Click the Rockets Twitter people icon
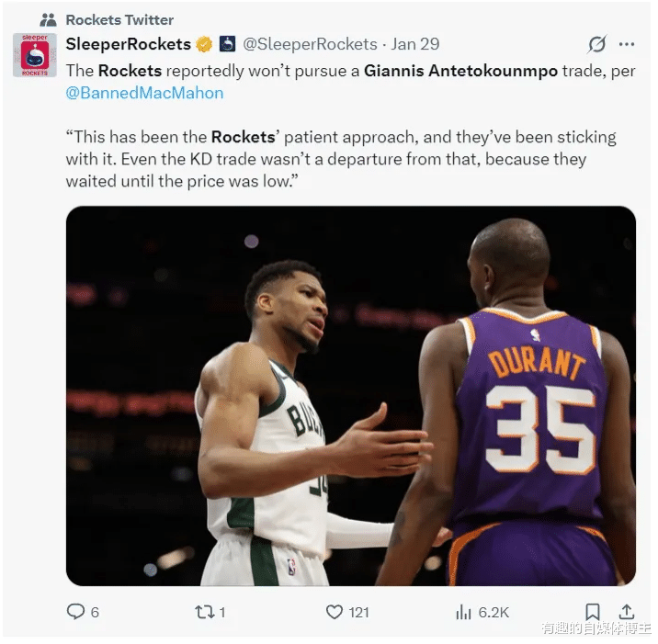 (x=49, y=19)
